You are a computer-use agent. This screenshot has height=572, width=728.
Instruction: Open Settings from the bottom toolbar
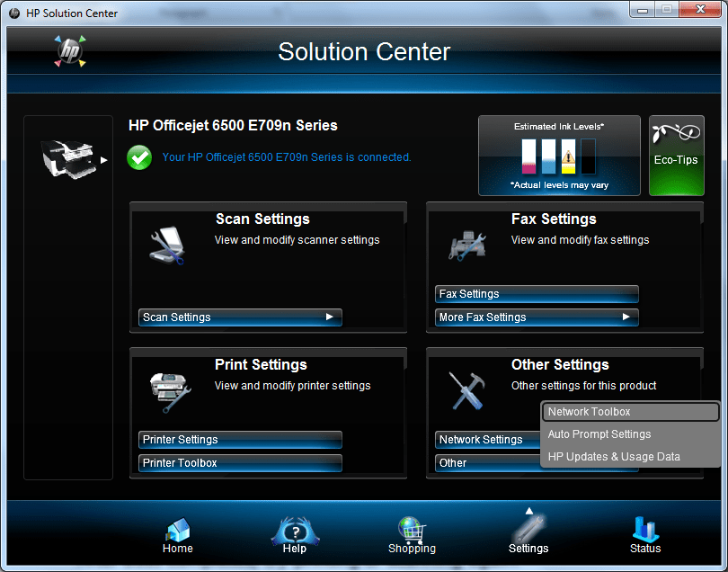(x=528, y=532)
